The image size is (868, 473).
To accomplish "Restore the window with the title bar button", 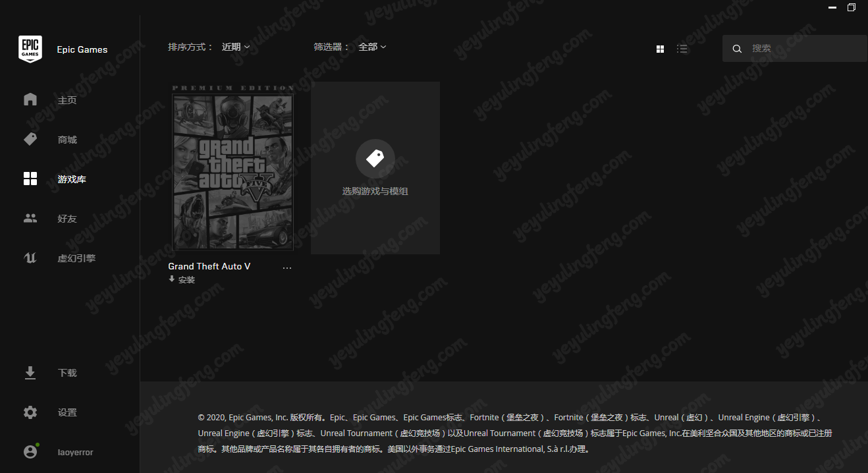I will (852, 7).
